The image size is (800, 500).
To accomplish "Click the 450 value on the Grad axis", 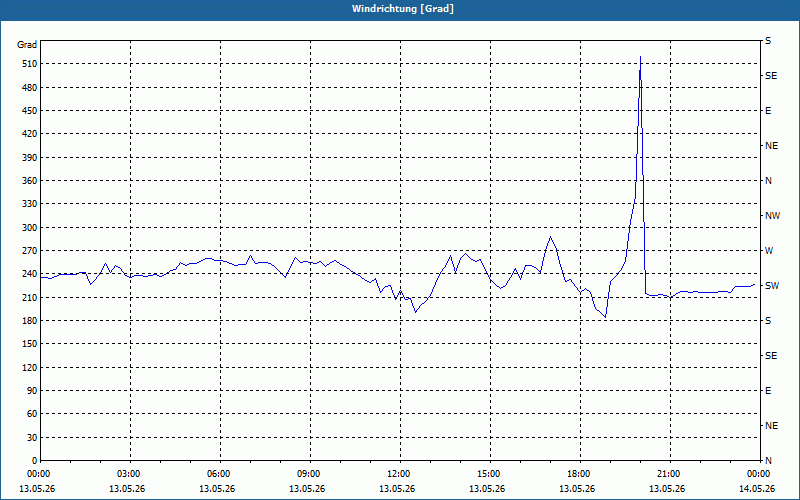I will tap(30, 111).
